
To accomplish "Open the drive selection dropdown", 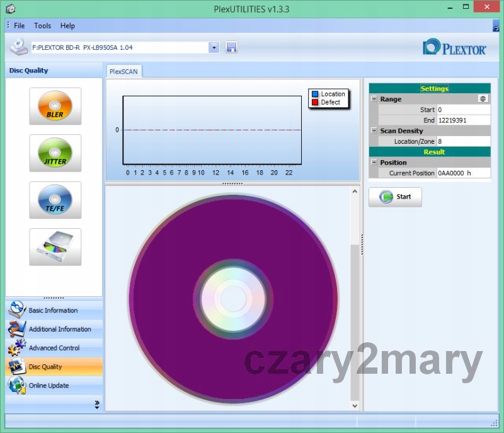I will (214, 47).
